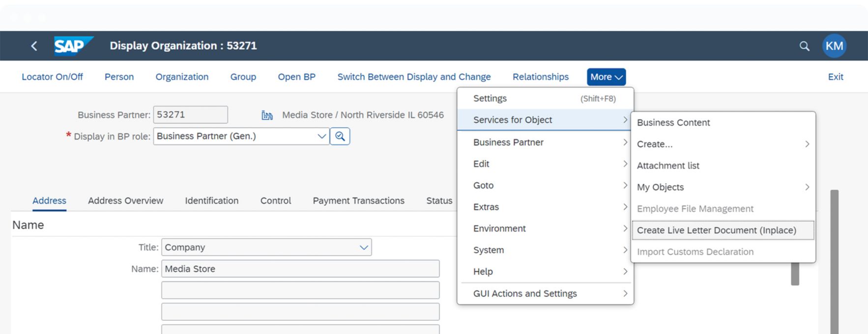Click the Exit button
The image size is (868, 334).
(835, 77)
